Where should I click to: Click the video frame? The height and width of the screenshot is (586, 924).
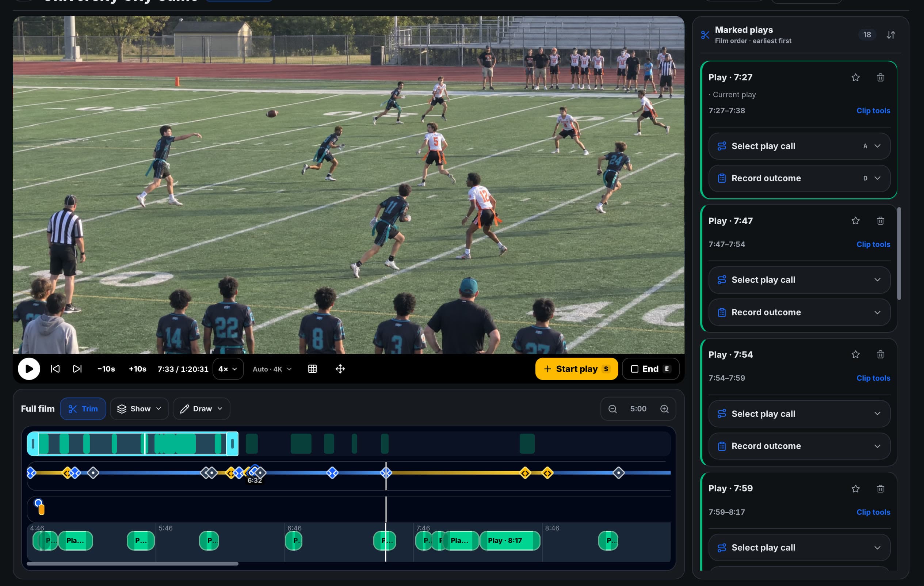tap(348, 184)
